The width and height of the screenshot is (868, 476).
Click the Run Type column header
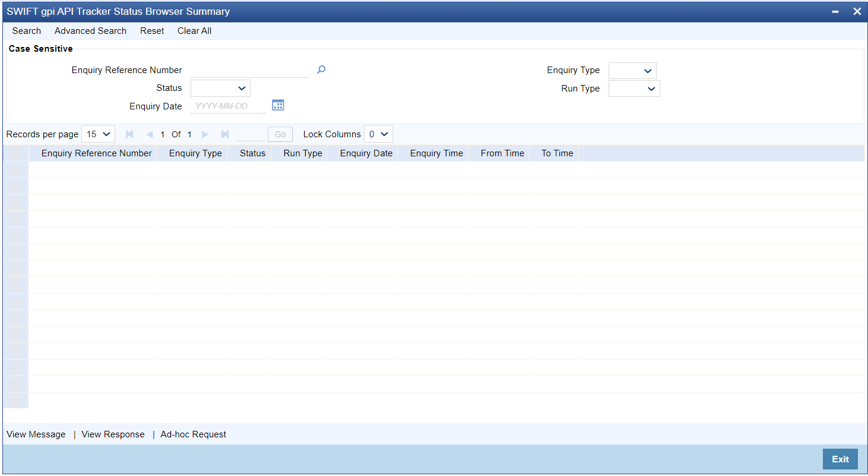[303, 153]
